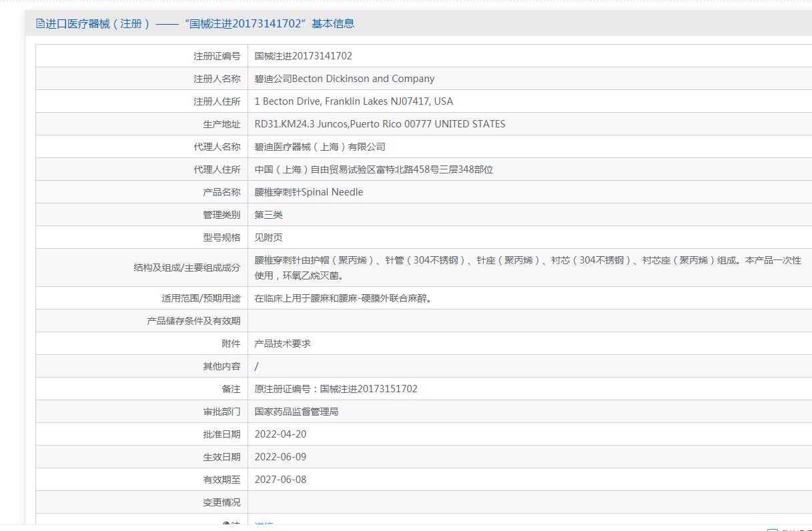Select the 腰麻-硬膜外联合麻醉 intended use text
812x531 pixels.
tap(343, 298)
